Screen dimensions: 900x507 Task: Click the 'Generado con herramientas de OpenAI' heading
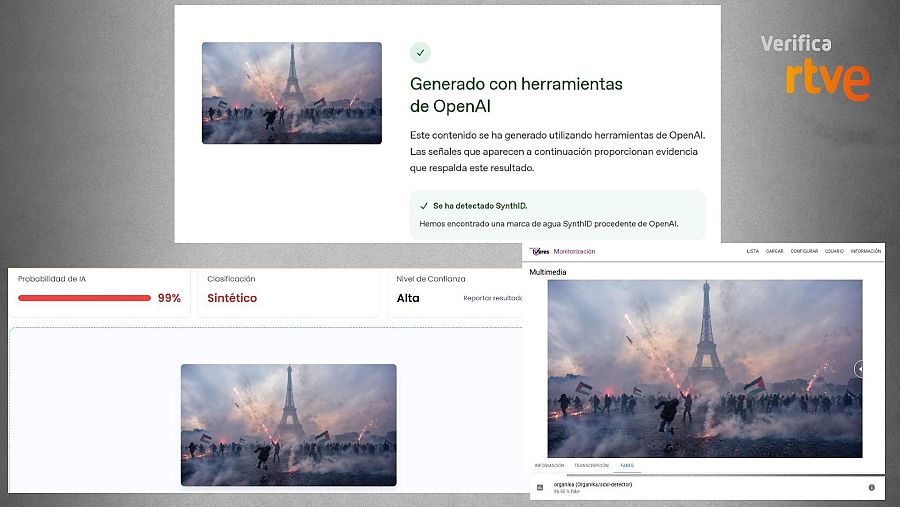pos(516,95)
